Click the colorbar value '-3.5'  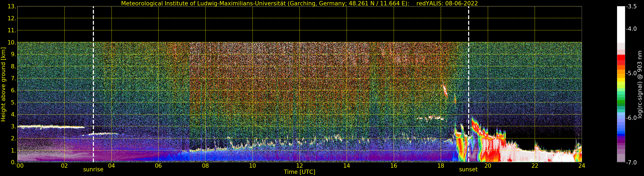click(x=631, y=6)
